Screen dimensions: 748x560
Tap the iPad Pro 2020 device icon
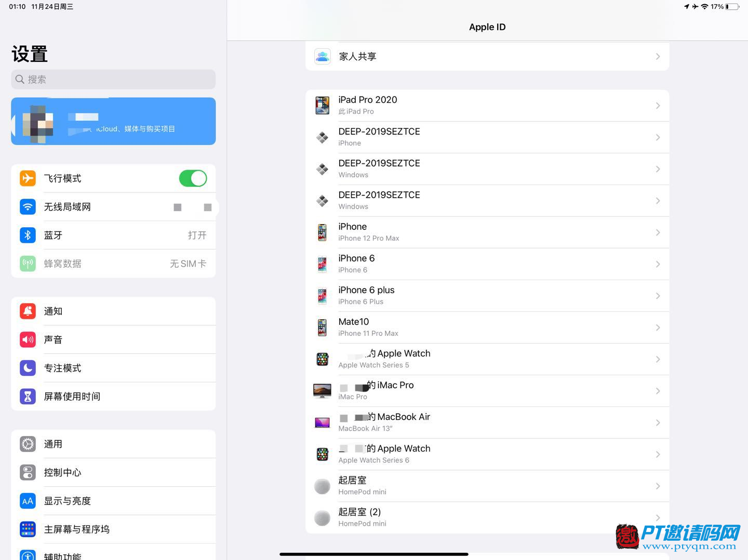click(x=323, y=105)
